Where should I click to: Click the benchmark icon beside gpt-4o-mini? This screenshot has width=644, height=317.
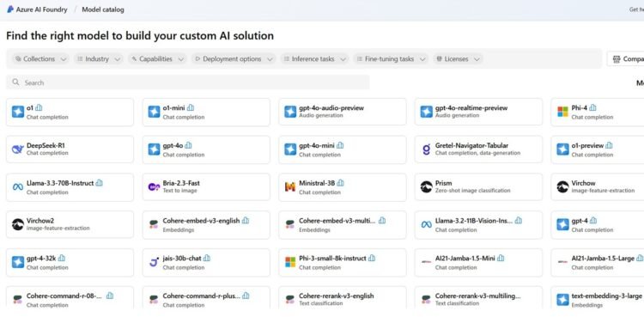click(340, 145)
